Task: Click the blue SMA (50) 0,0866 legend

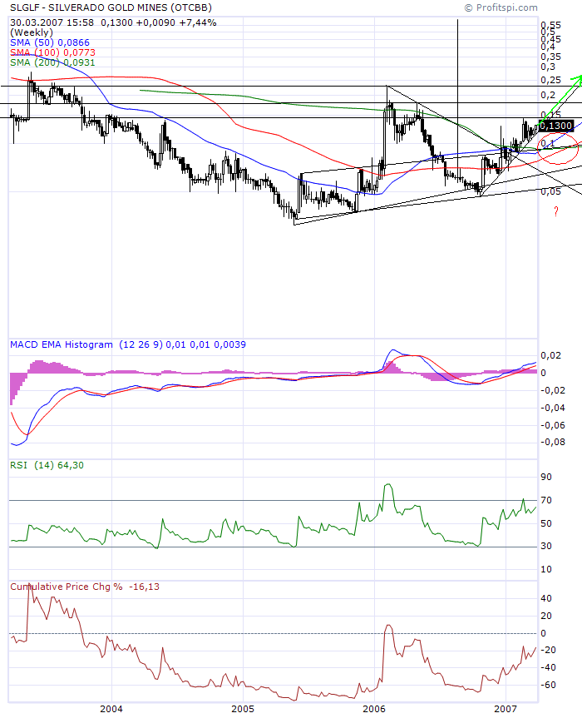Action: tap(50, 42)
